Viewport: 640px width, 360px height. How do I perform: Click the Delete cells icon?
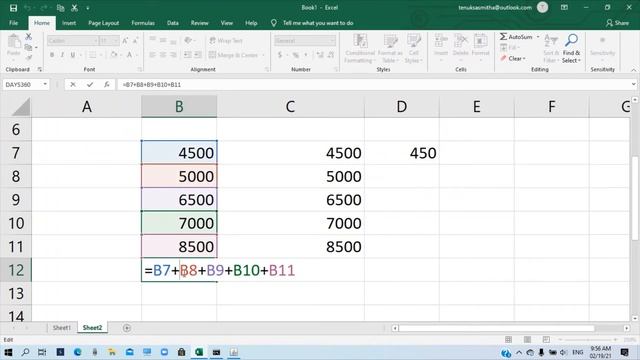tap(460, 46)
